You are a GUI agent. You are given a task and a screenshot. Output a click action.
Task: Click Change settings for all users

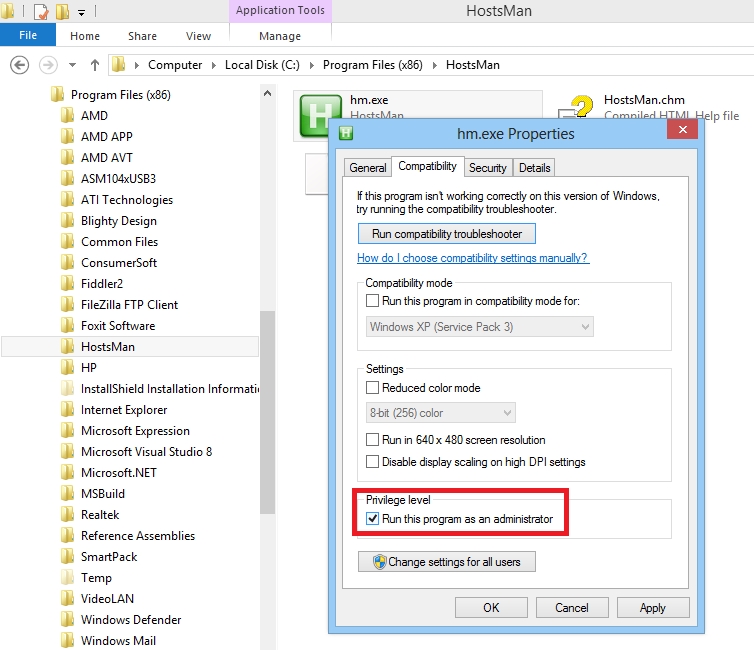point(447,562)
